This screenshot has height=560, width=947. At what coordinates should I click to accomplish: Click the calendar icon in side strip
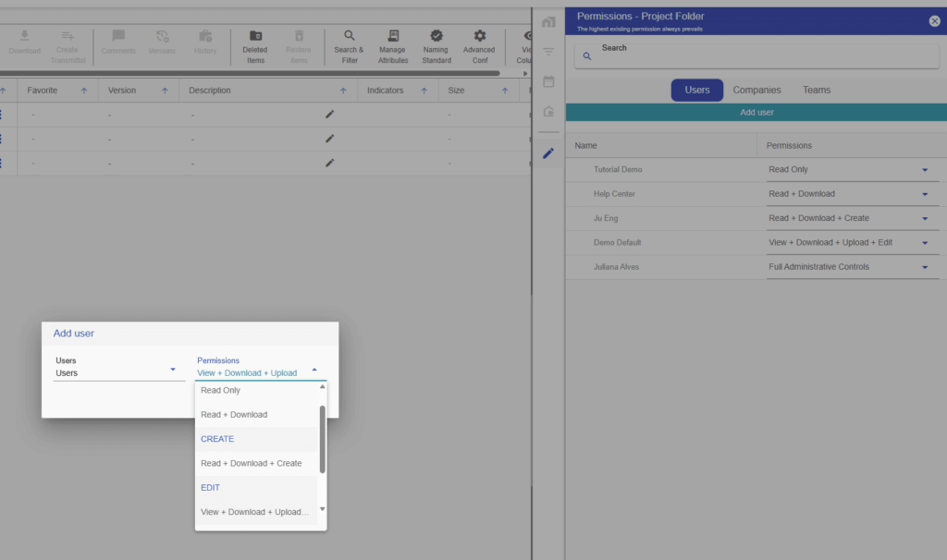coord(548,81)
